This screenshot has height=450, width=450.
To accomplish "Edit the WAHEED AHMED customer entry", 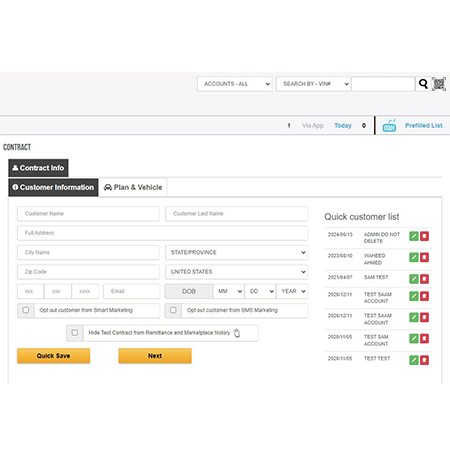I will 414,257.
